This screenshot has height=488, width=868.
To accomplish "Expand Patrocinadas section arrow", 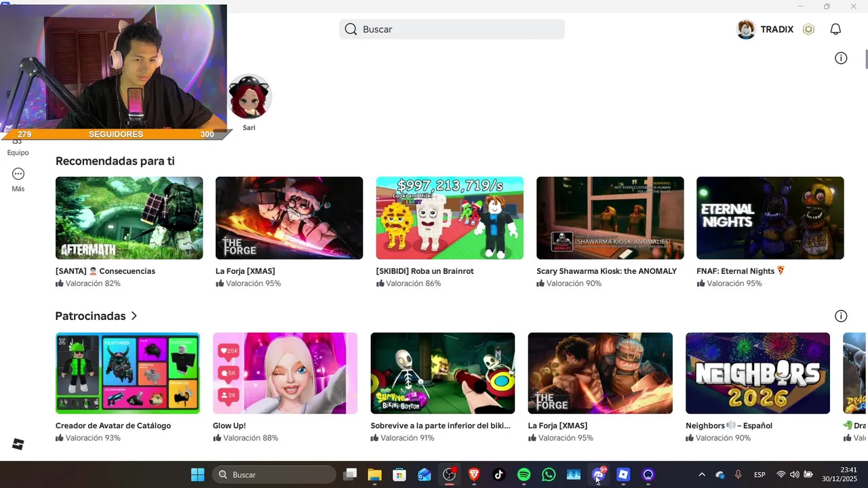I will [134, 316].
